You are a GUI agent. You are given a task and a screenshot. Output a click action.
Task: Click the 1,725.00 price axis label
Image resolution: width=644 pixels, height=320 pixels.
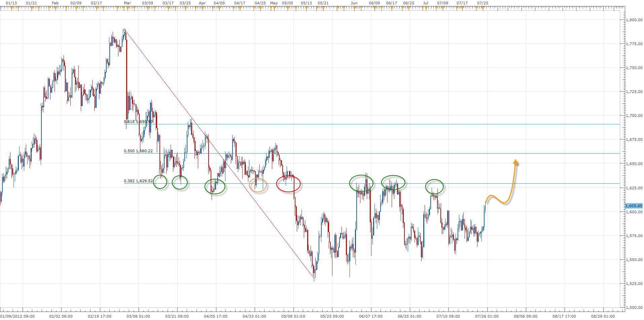634,92
